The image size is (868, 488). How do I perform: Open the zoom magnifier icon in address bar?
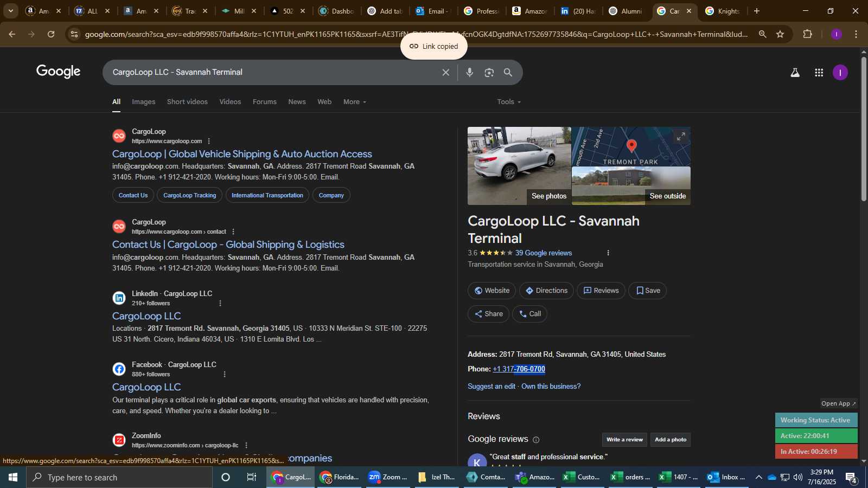(762, 34)
